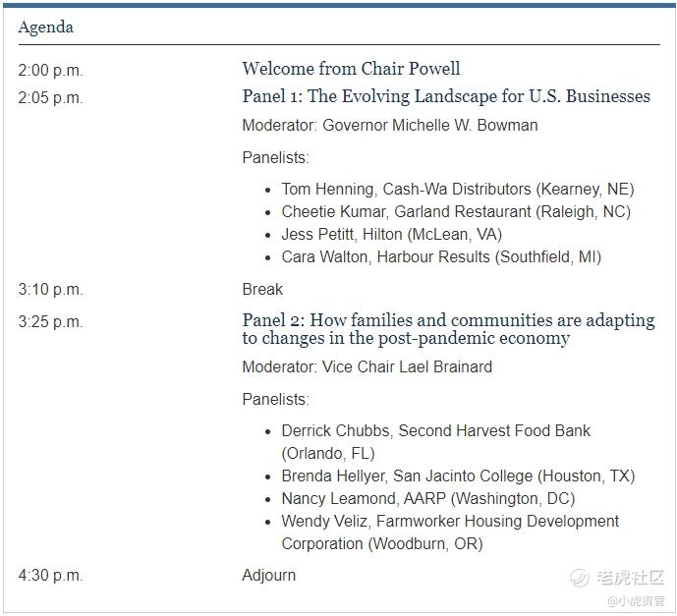Click Derrick Chubbs, Second Harvest Food Bank
Screen dimensions: 677x616
(x=435, y=442)
